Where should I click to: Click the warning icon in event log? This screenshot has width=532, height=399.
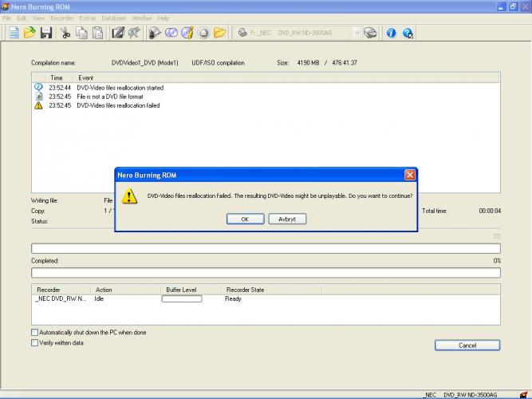pos(38,105)
